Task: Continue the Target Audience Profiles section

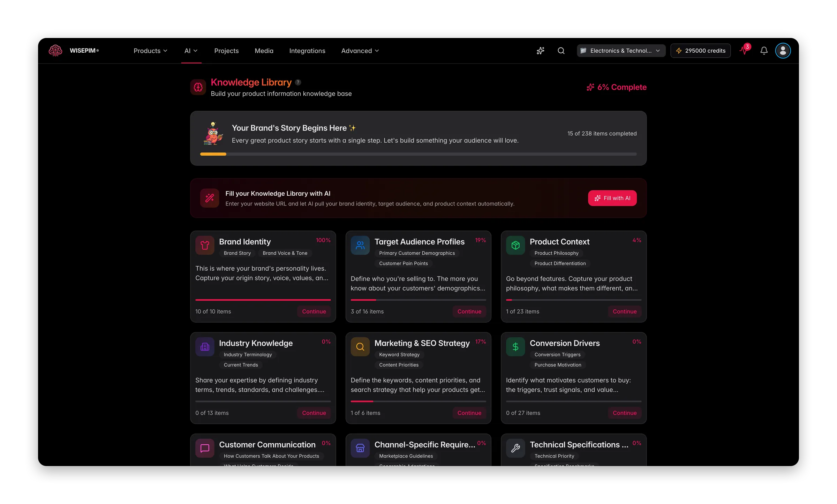Action: (x=469, y=311)
